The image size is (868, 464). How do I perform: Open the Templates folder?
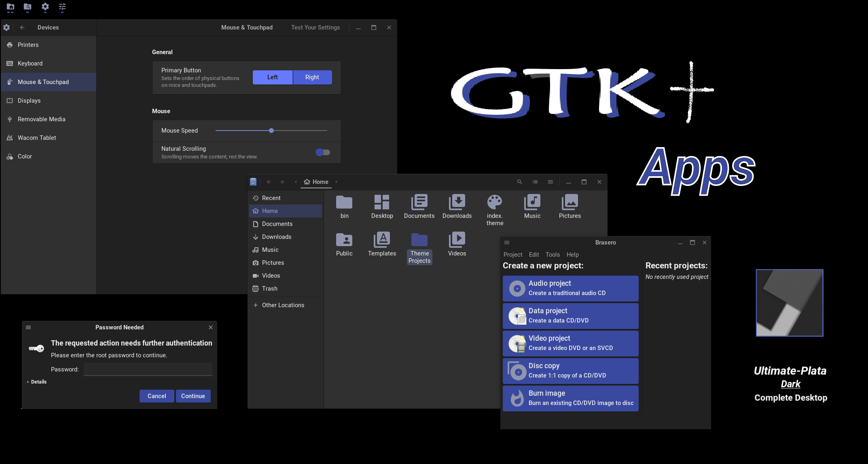point(382,245)
